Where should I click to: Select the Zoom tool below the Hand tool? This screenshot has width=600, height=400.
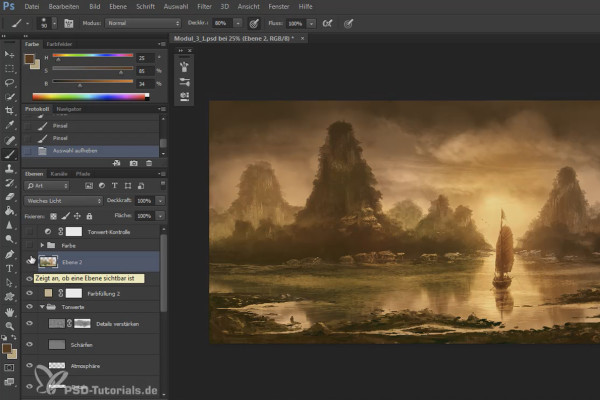point(9,326)
